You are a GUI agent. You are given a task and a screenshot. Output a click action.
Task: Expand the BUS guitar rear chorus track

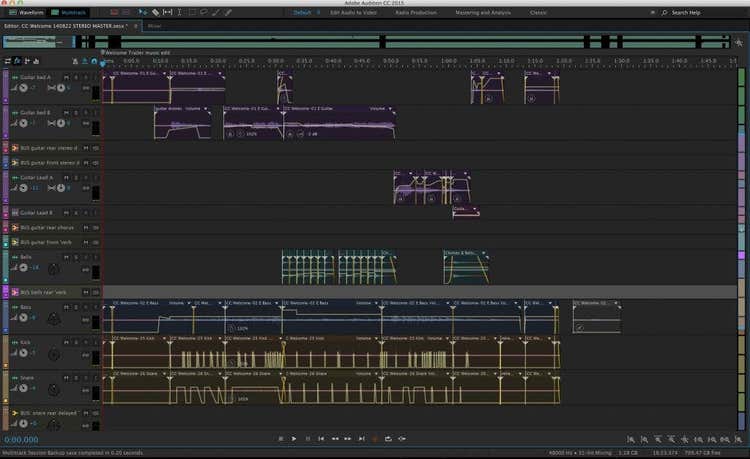(x=13, y=227)
